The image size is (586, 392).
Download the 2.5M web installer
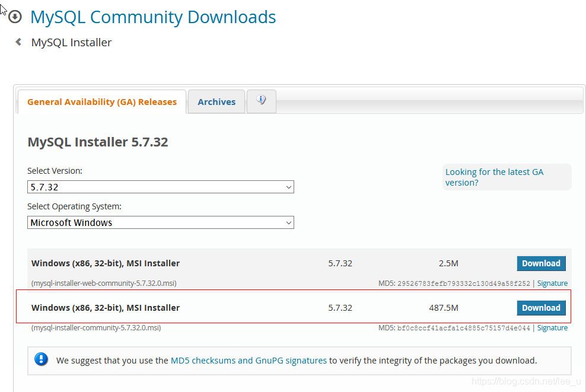tap(541, 263)
